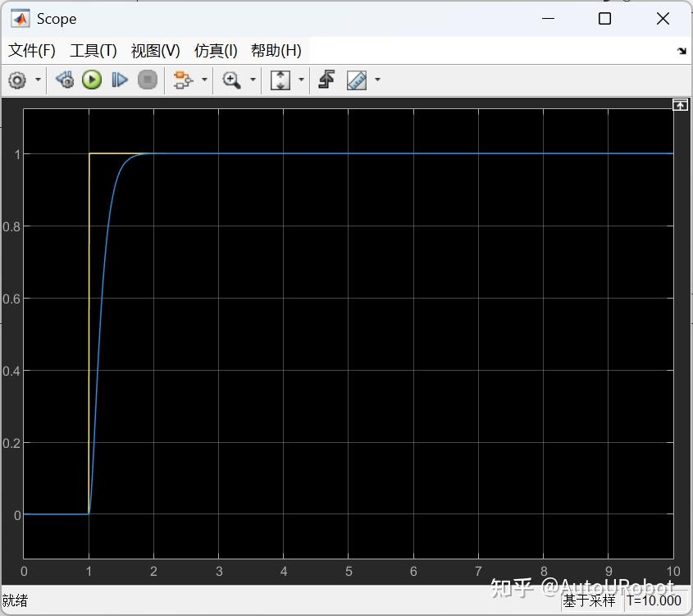The image size is (693, 616).
Task: Expand the gear settings dropdown arrow
Action: click(38, 80)
